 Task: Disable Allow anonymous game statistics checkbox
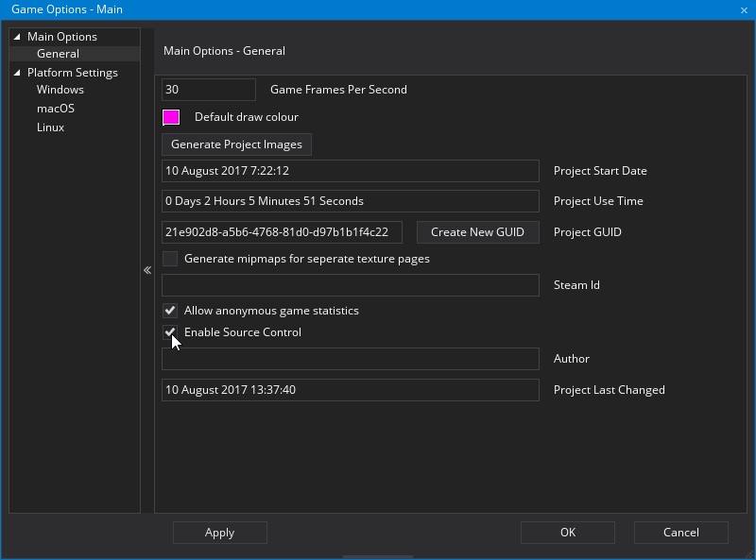point(170,311)
